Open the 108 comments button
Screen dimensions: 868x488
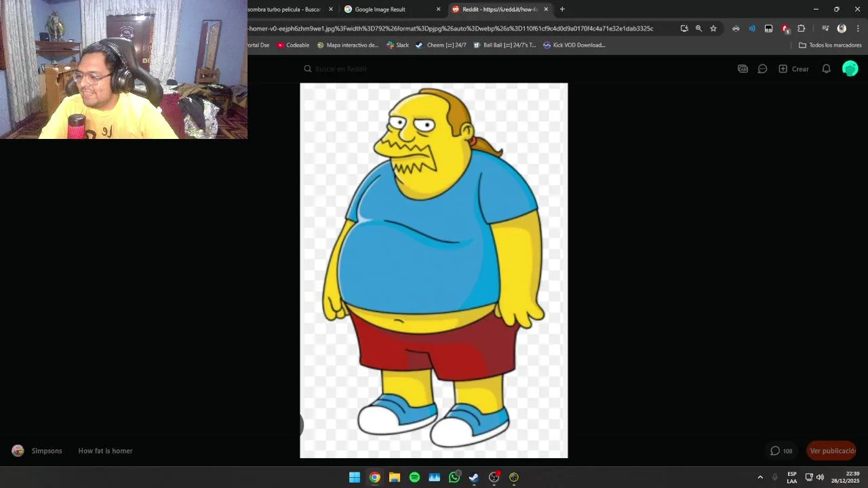tap(781, 451)
